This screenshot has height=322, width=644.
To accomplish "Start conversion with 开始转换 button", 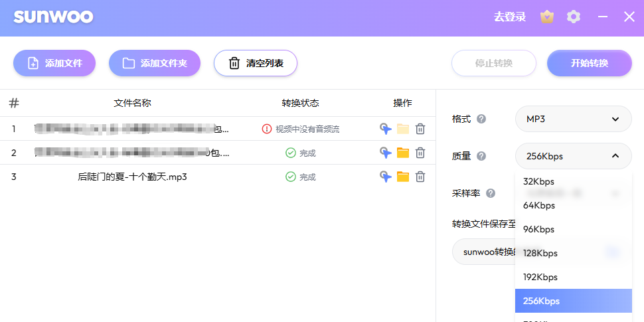I will (589, 63).
